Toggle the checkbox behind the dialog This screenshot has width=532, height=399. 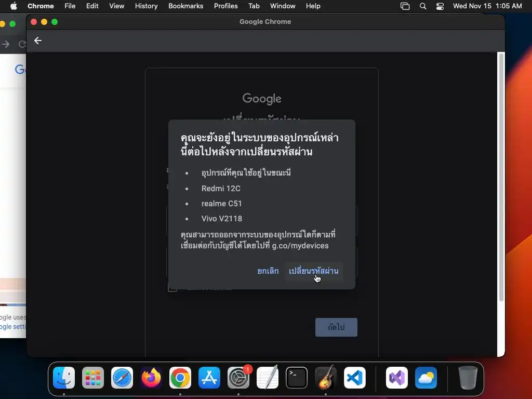coord(172,287)
